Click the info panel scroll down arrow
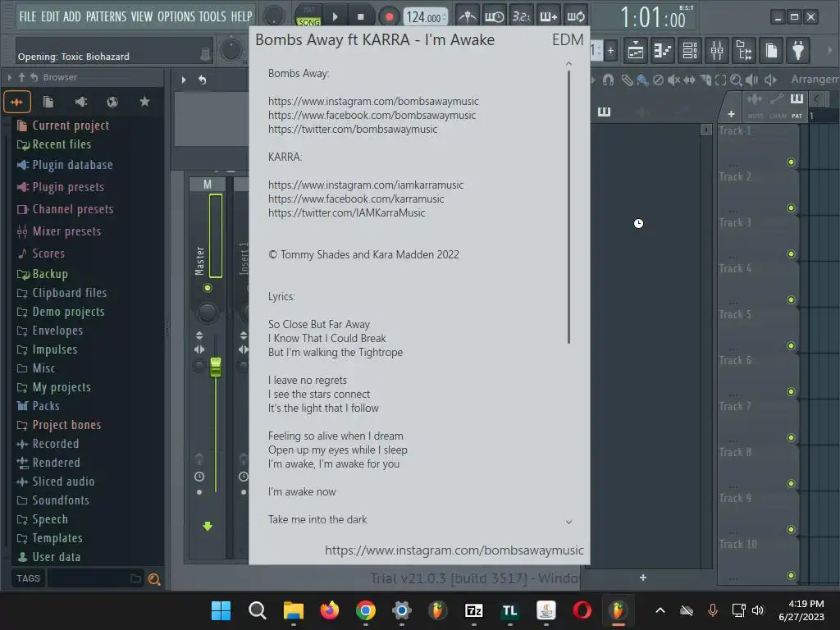 [x=569, y=522]
